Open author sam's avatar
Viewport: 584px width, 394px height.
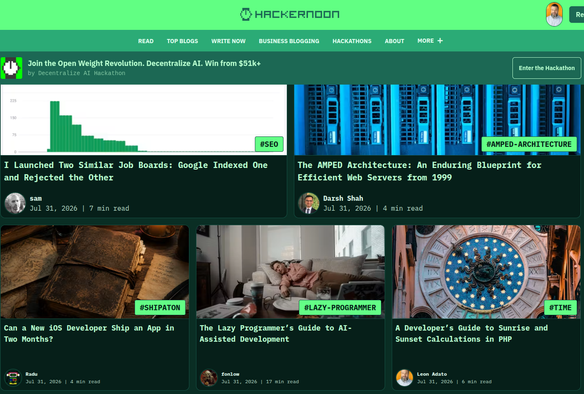[x=15, y=203]
